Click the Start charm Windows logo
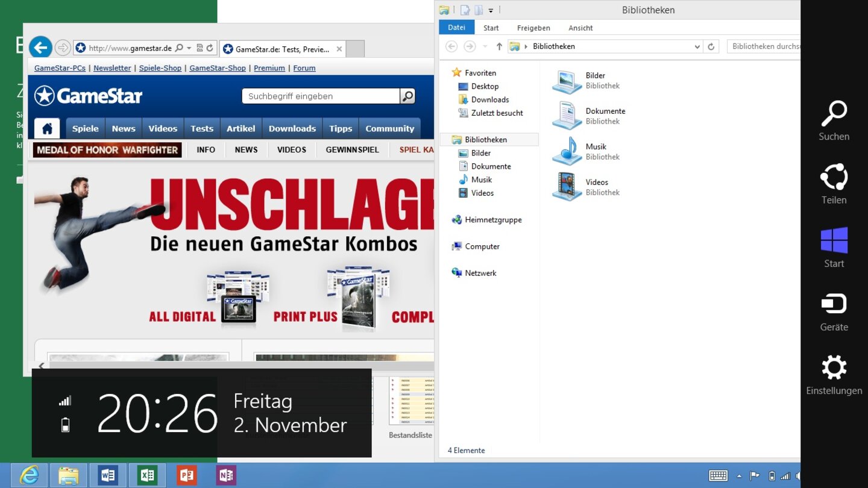This screenshot has width=868, height=488. 834,240
